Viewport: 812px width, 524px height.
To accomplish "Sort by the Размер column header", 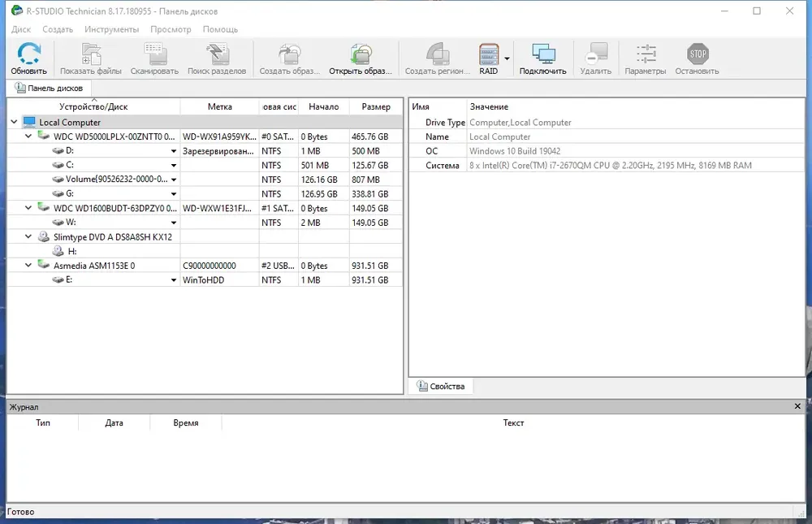I will [376, 106].
